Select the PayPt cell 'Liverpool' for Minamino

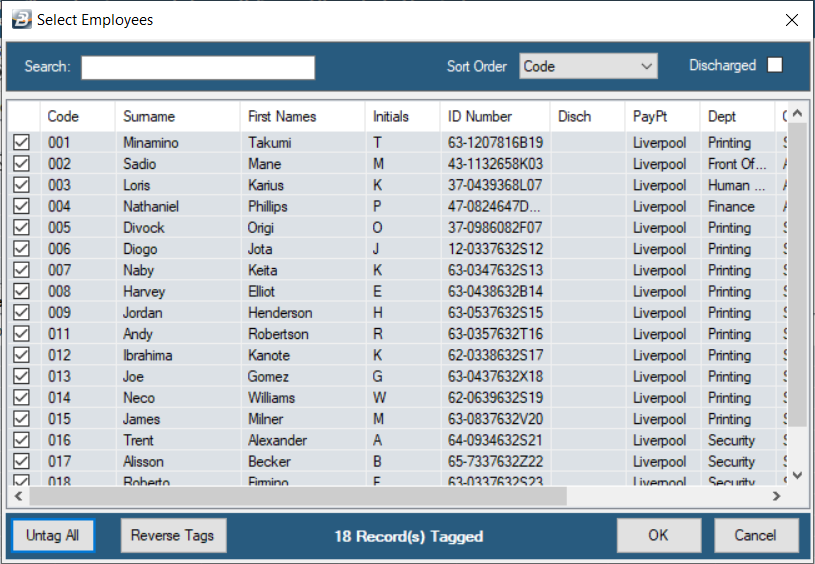click(x=660, y=142)
